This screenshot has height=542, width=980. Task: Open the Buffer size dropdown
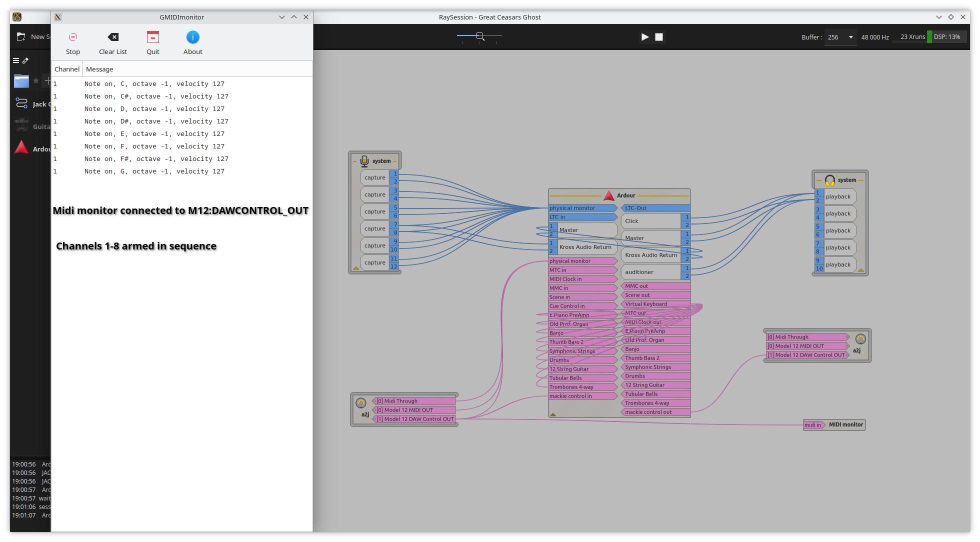(840, 37)
